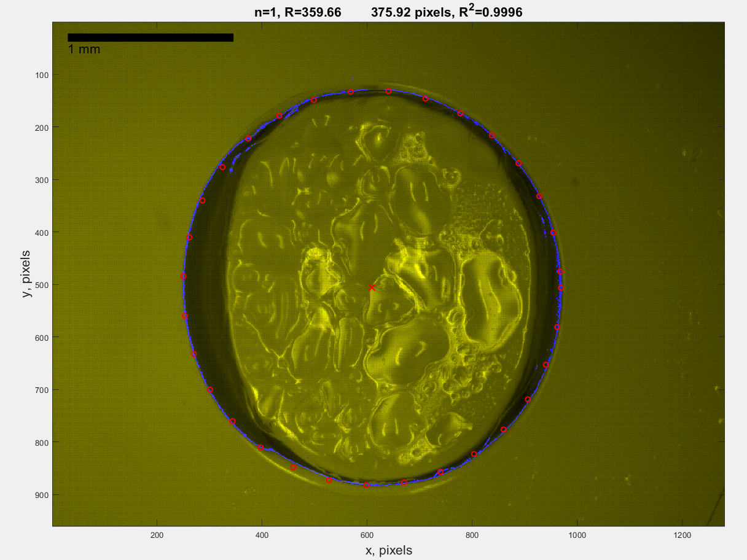Click the bottommost red circle marker
The width and height of the screenshot is (747, 560).
click(x=367, y=485)
